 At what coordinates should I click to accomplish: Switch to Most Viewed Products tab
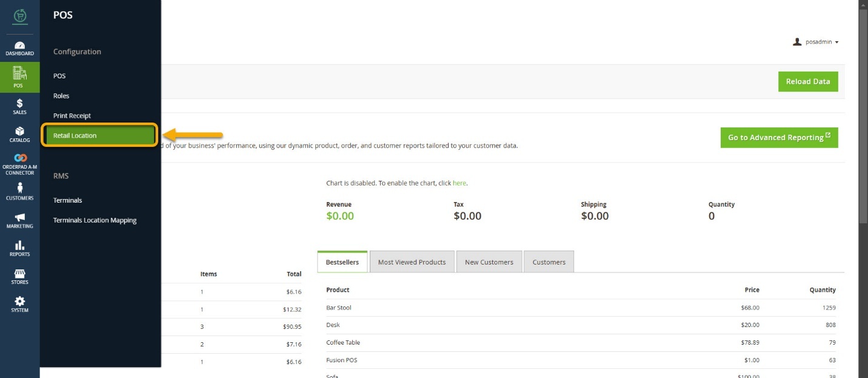pos(412,262)
